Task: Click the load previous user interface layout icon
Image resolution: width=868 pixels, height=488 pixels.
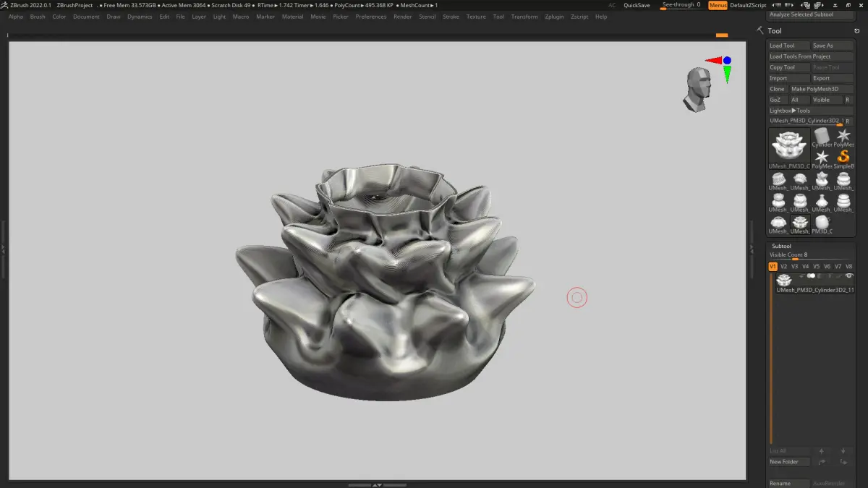Action: click(x=775, y=5)
